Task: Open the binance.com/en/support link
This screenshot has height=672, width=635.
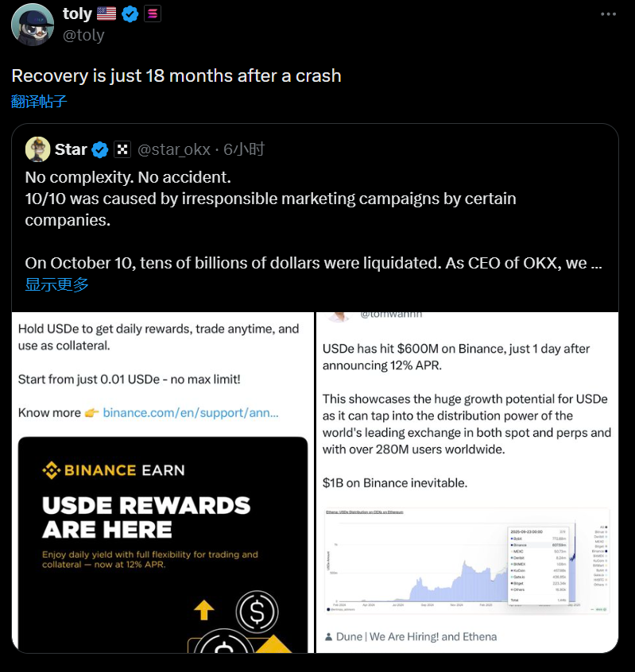Action: click(x=191, y=412)
